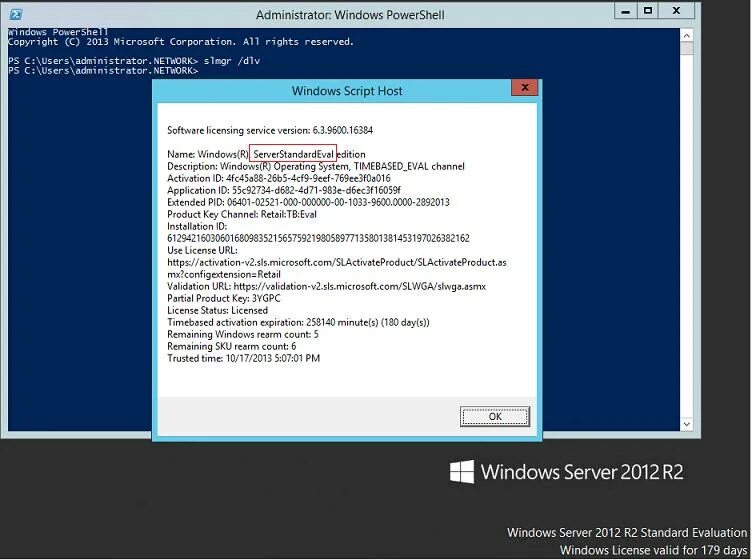The width and height of the screenshot is (752, 560).
Task: Click the PowerShell icon in title bar
Action: (16, 14)
